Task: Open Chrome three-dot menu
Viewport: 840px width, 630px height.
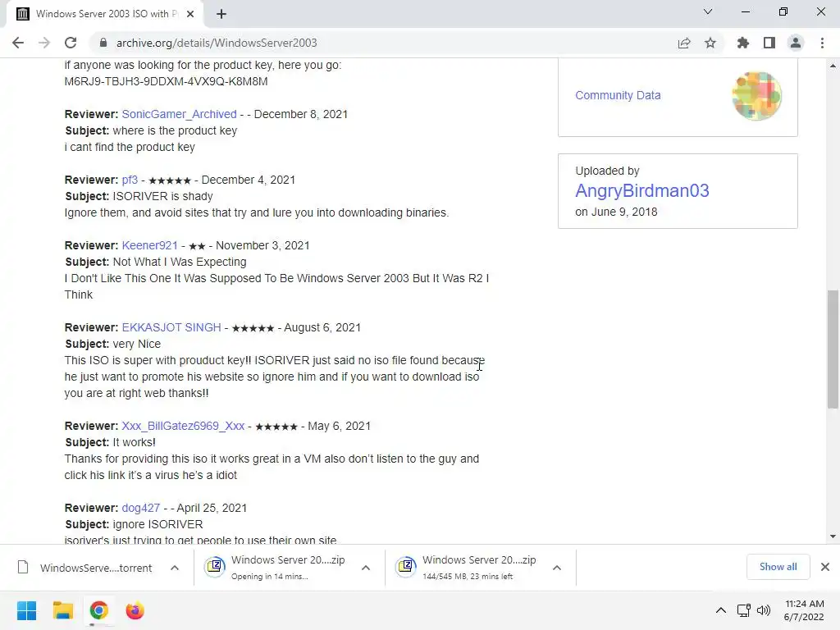Action: [x=822, y=43]
